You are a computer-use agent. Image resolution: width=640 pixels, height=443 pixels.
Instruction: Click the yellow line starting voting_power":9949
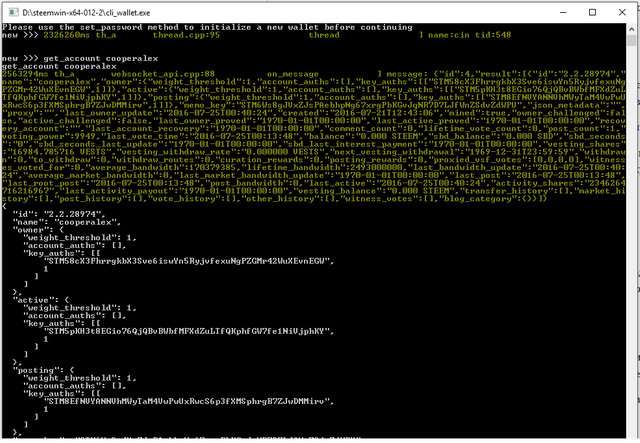(313, 136)
